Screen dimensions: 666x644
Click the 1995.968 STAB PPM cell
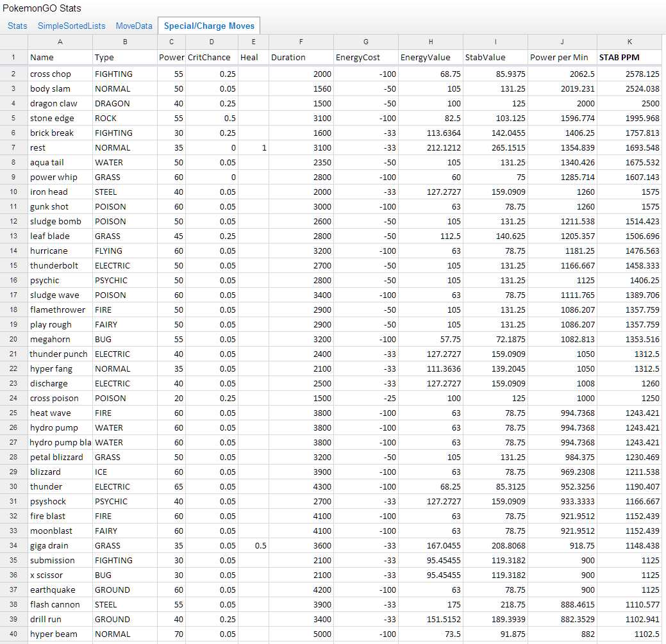pos(629,118)
